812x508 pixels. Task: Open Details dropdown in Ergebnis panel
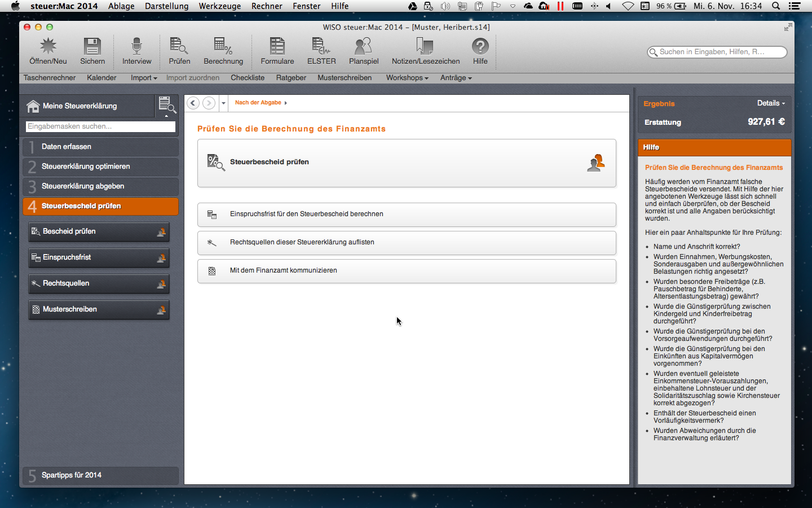pos(770,103)
